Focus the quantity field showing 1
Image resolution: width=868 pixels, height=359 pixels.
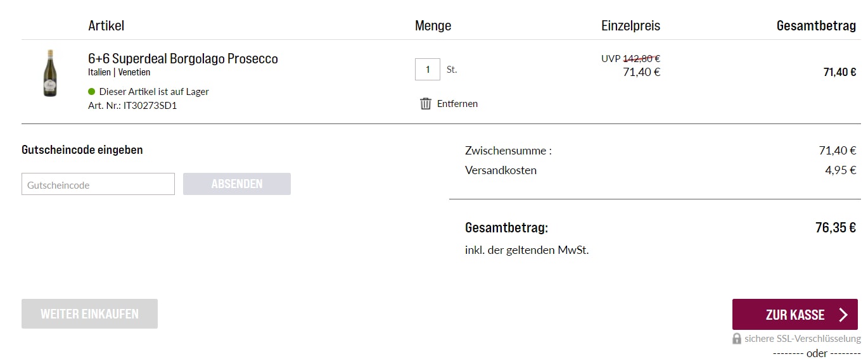428,70
